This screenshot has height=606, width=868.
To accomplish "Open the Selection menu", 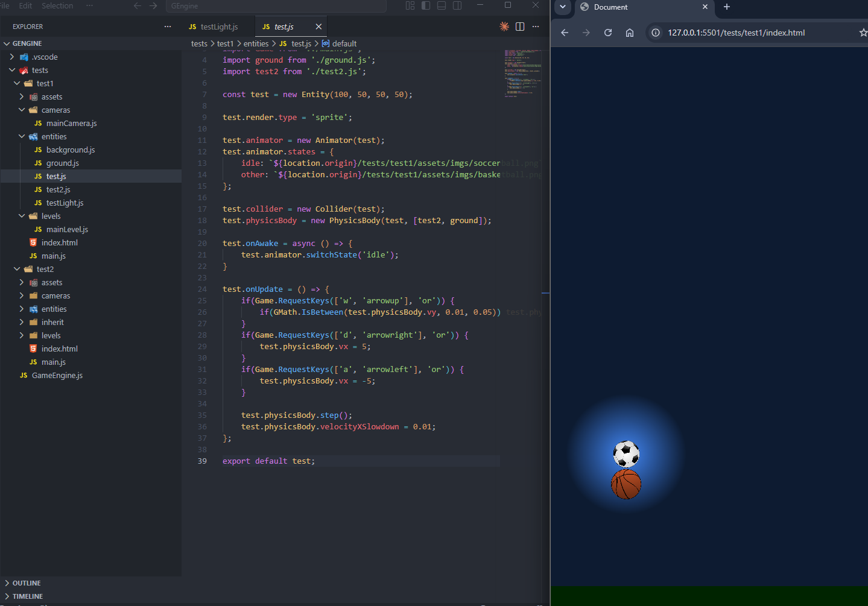I will 57,5.
